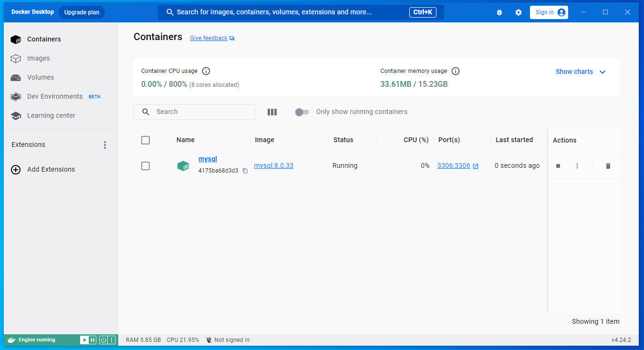The width and height of the screenshot is (644, 350).
Task: Click the Extensions heading label
Action: [28, 144]
